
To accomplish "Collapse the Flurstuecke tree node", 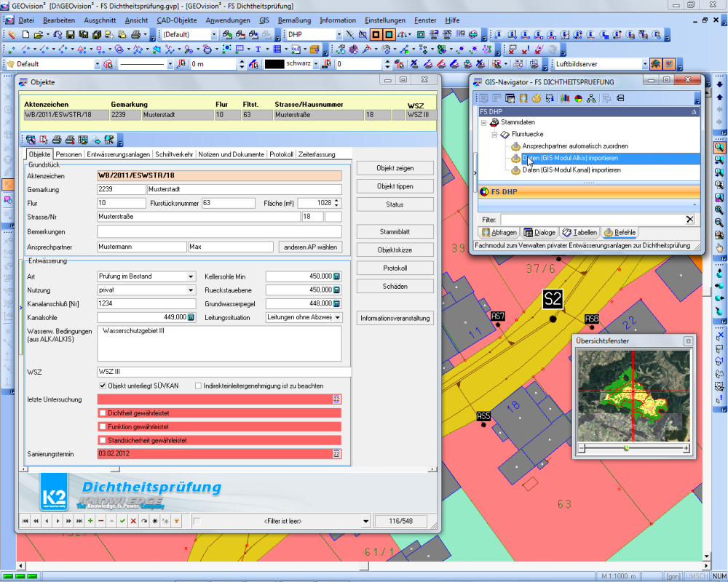I will coord(494,135).
